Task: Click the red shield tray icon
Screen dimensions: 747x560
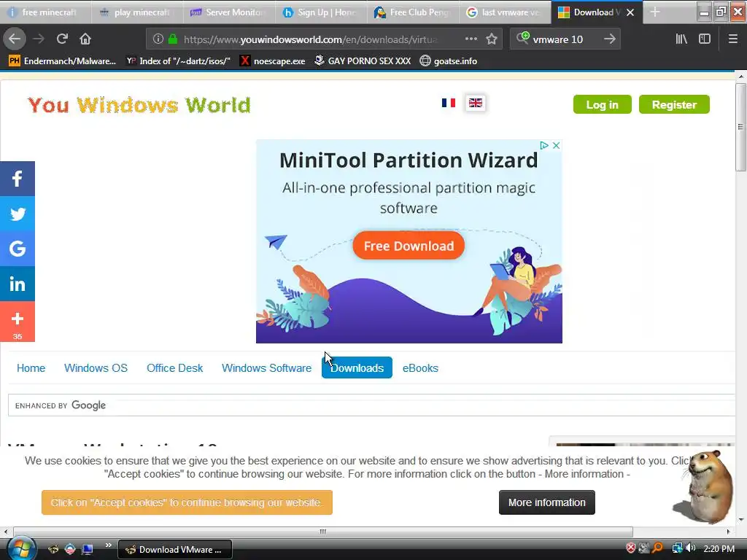Action: pos(631,548)
